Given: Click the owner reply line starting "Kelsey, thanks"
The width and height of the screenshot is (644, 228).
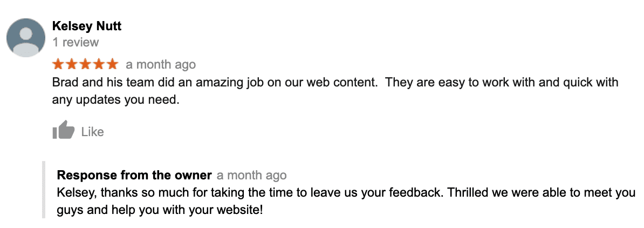Looking at the screenshot, I should 346,192.
